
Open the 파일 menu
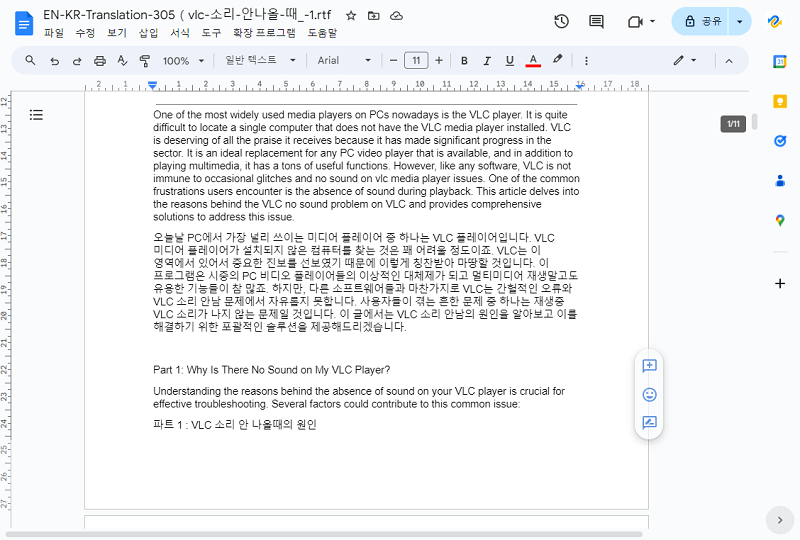(54, 33)
